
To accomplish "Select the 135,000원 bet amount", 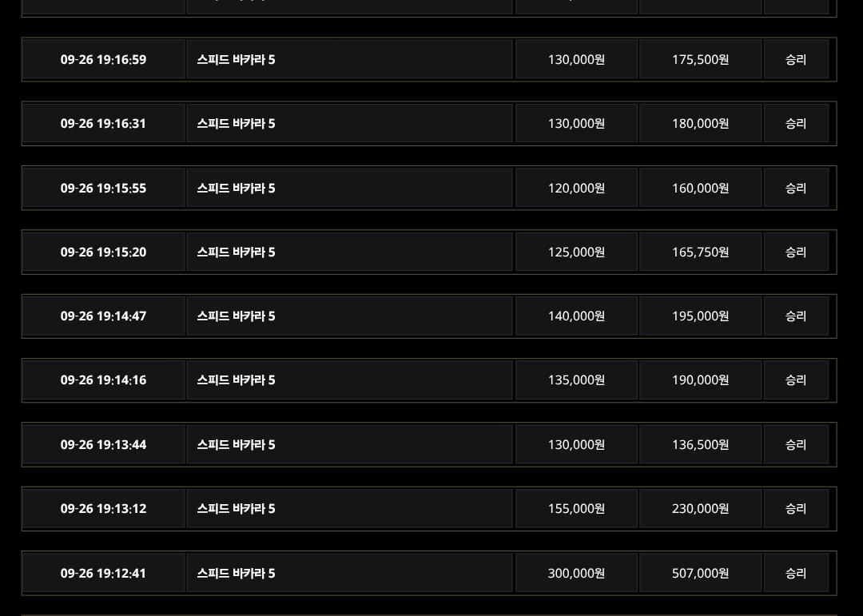I will (x=576, y=380).
